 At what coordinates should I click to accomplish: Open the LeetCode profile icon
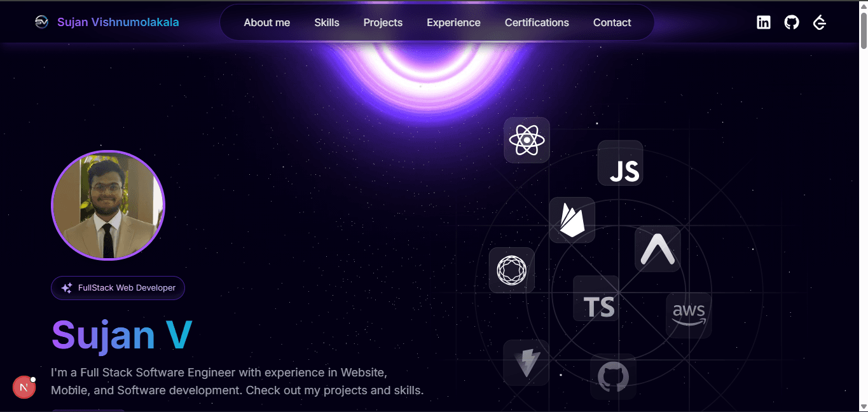(820, 22)
